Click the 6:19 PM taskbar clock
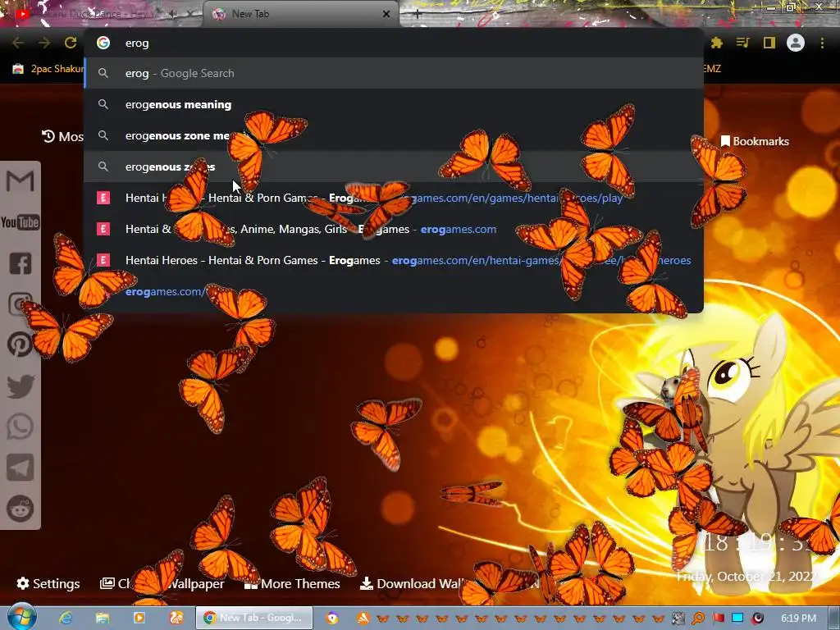Image resolution: width=840 pixels, height=630 pixels. [x=798, y=619]
